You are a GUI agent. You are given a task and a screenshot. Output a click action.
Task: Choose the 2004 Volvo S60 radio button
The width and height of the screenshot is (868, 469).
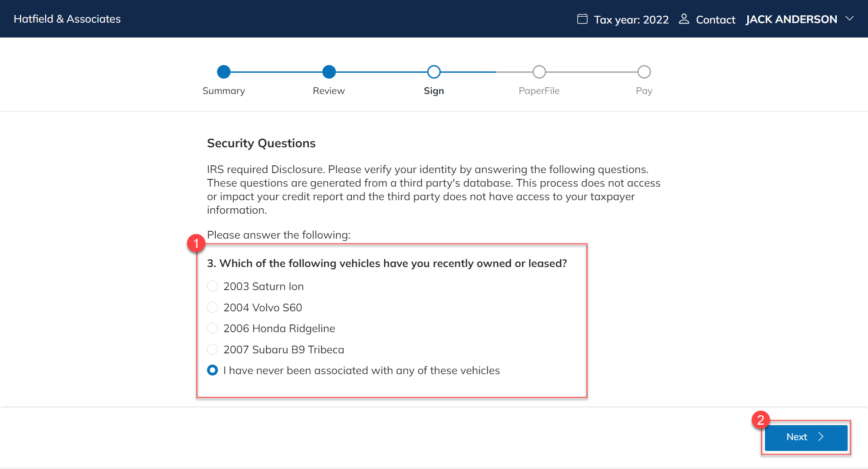212,308
